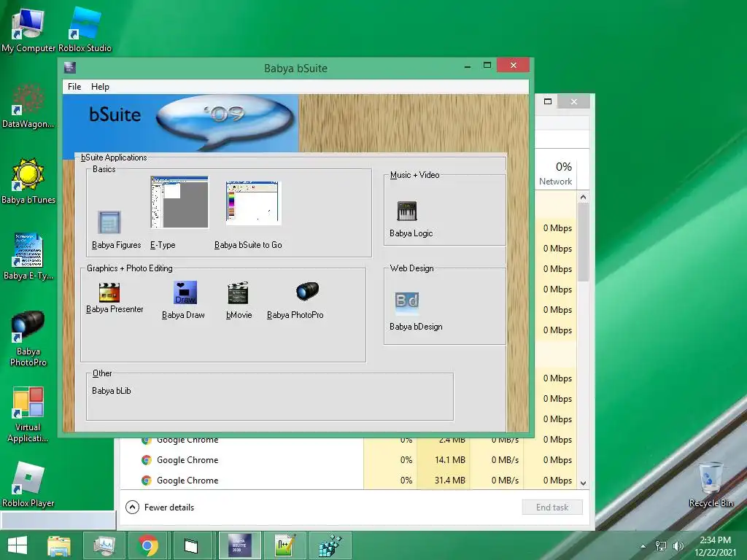Click the Babya Presenter label

115,309
